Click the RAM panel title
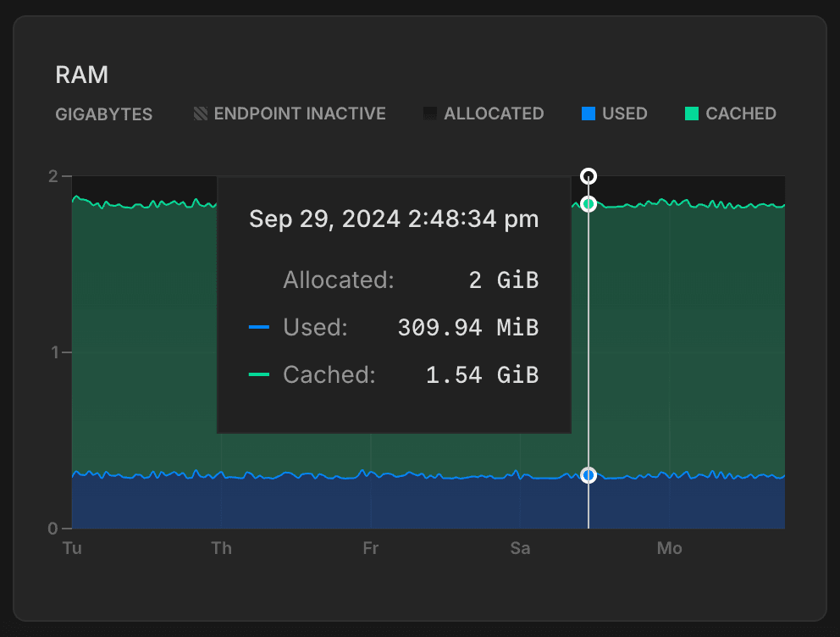840x637 pixels. [x=81, y=75]
